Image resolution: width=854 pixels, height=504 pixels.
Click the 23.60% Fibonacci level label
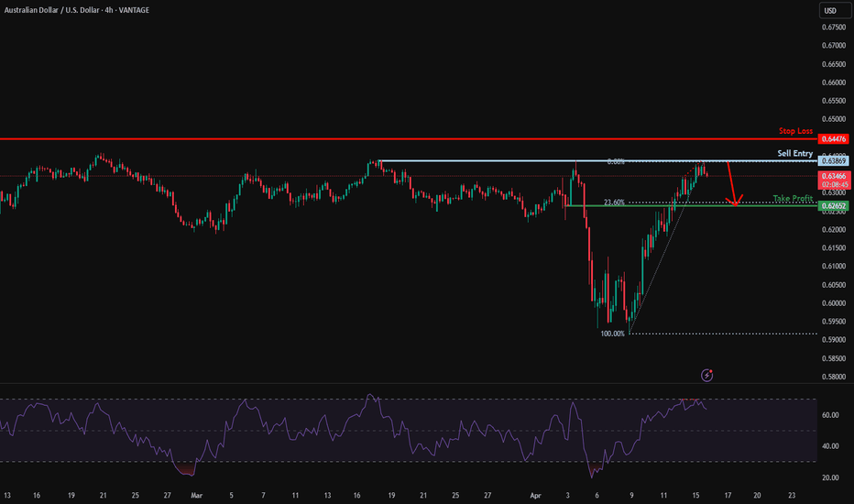(x=614, y=203)
